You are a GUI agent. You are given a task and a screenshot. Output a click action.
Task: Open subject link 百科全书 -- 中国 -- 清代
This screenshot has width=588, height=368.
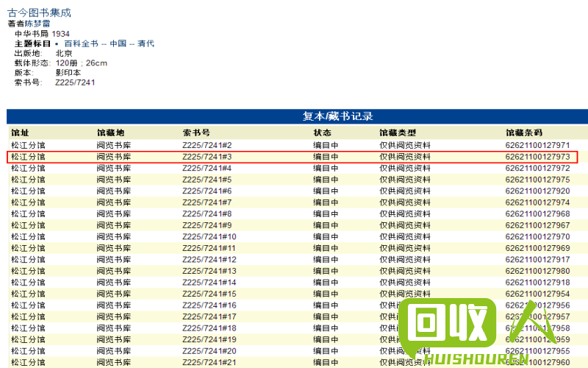pyautogui.click(x=109, y=43)
